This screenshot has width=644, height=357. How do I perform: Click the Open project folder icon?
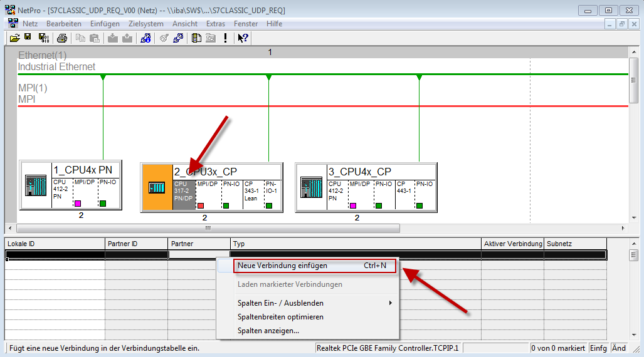pyautogui.click(x=14, y=38)
